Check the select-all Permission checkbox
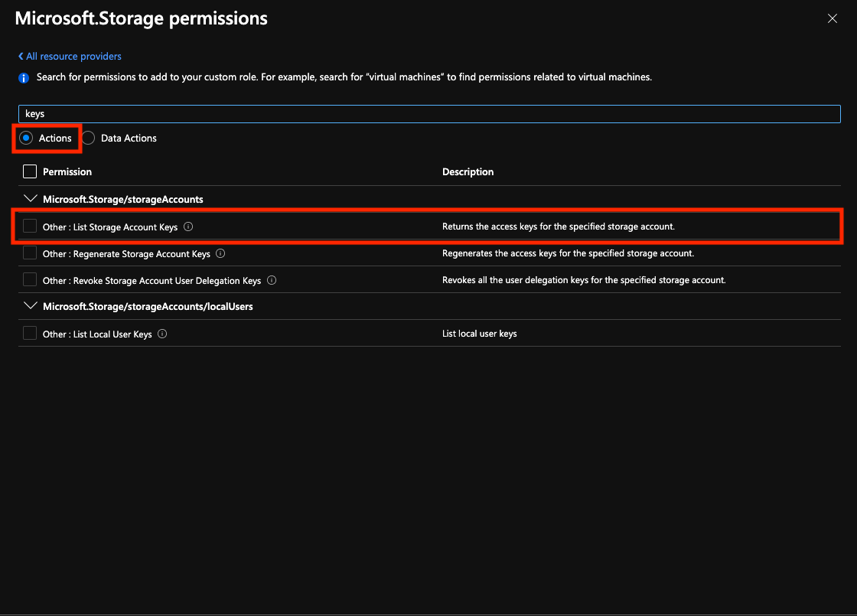Viewport: 857px width, 616px height. point(30,171)
